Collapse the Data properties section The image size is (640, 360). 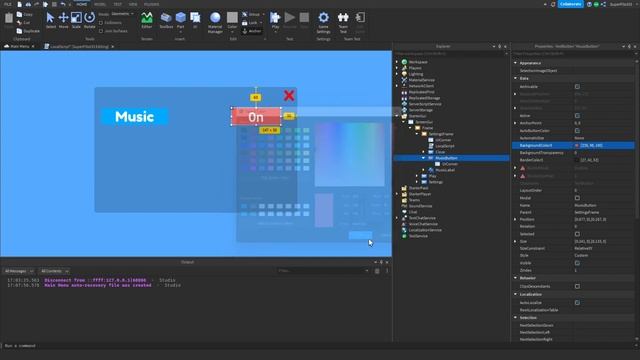pyautogui.click(x=515, y=78)
